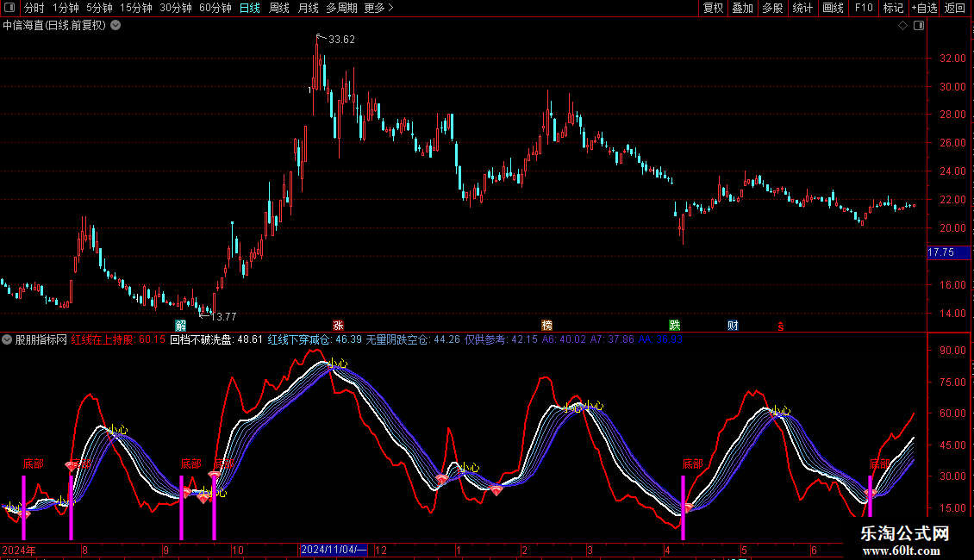Click the 33.62 high price label
Screen dimensions: 974x560
click(x=341, y=40)
